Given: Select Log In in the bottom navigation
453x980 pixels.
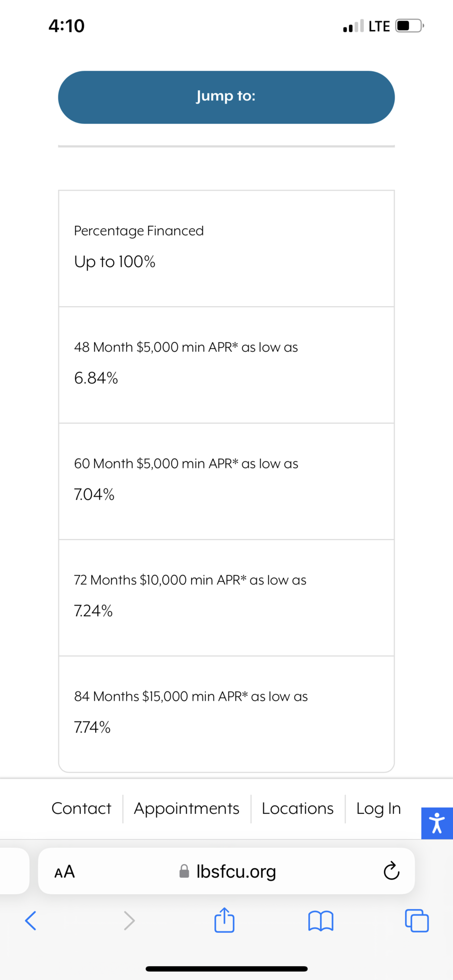Looking at the screenshot, I should (x=378, y=808).
